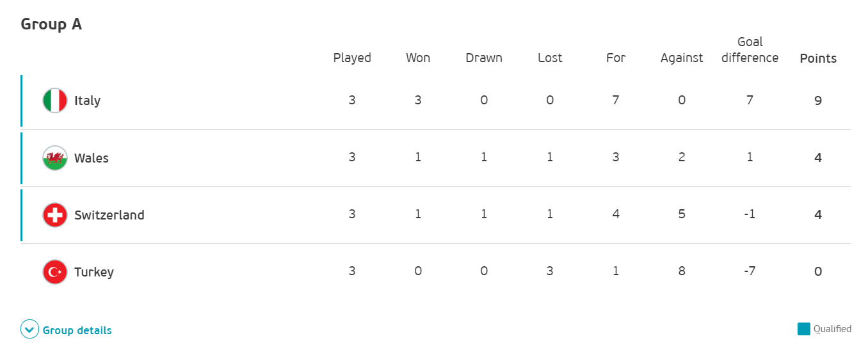This screenshot has height=359, width=868.
Task: Click the Qualified legend color swatch
Action: click(804, 329)
